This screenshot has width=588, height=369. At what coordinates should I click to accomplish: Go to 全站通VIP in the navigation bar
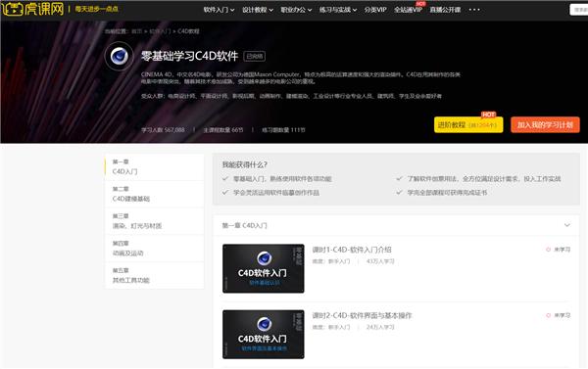click(408, 10)
